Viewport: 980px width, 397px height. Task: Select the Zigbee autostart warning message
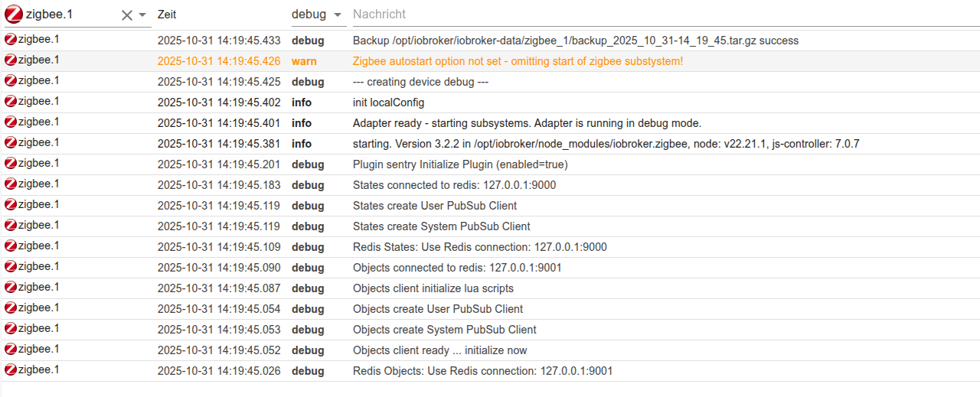pyautogui.click(x=518, y=61)
